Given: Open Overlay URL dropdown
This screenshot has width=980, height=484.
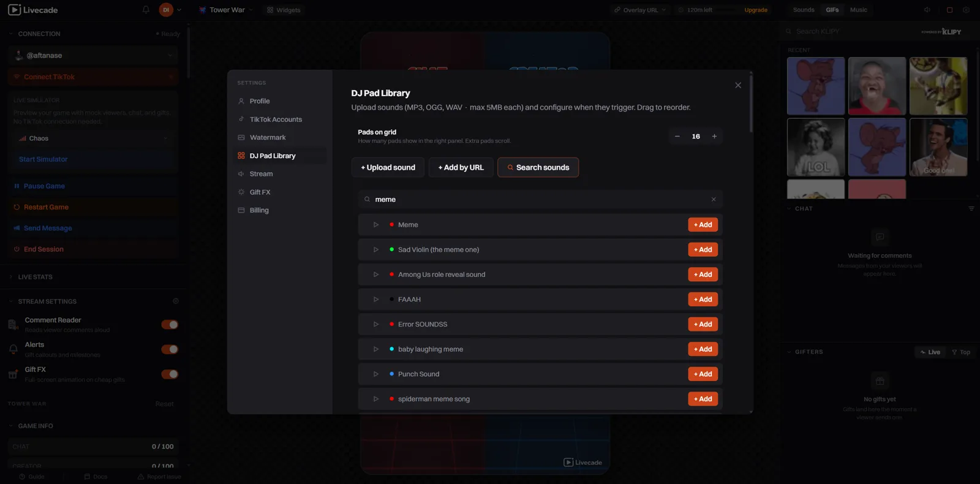Looking at the screenshot, I should tap(640, 10).
